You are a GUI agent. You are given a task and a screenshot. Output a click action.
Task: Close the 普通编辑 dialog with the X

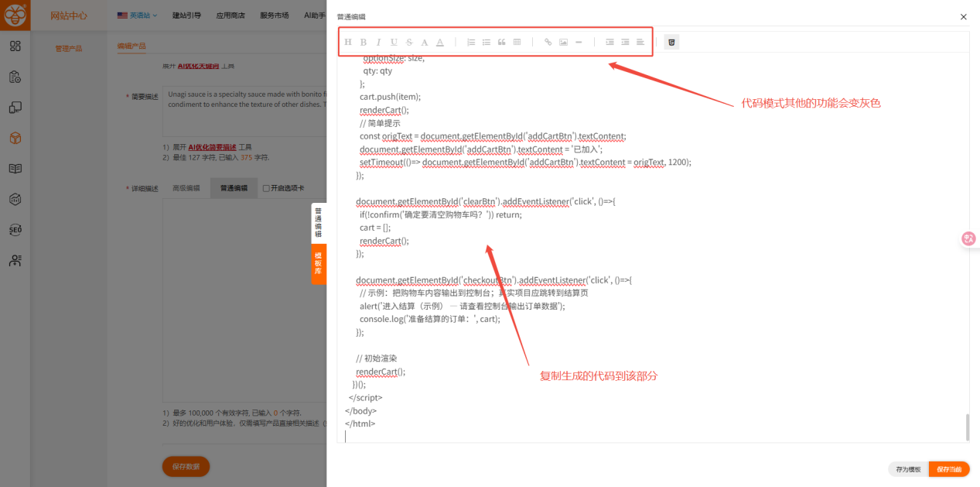963,16
